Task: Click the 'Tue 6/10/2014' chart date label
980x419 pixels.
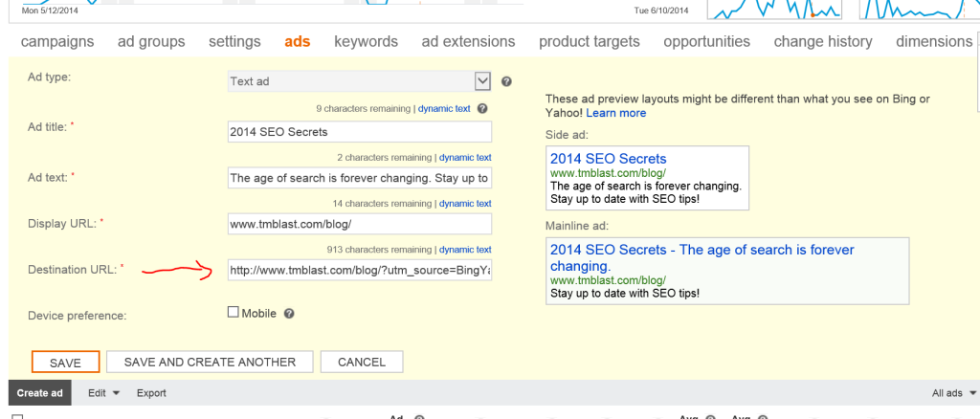Action: click(x=661, y=11)
